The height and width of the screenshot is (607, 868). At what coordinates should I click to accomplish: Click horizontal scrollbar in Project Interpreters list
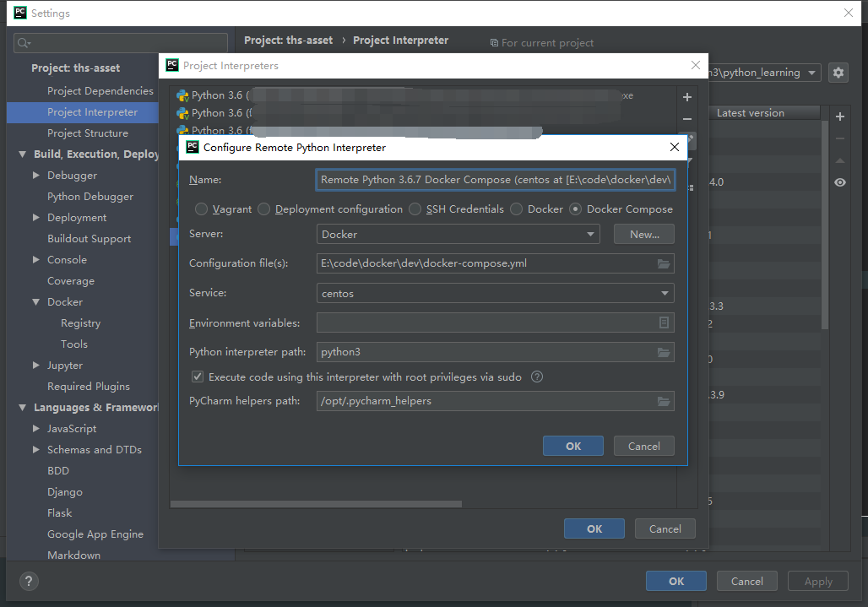(316, 504)
